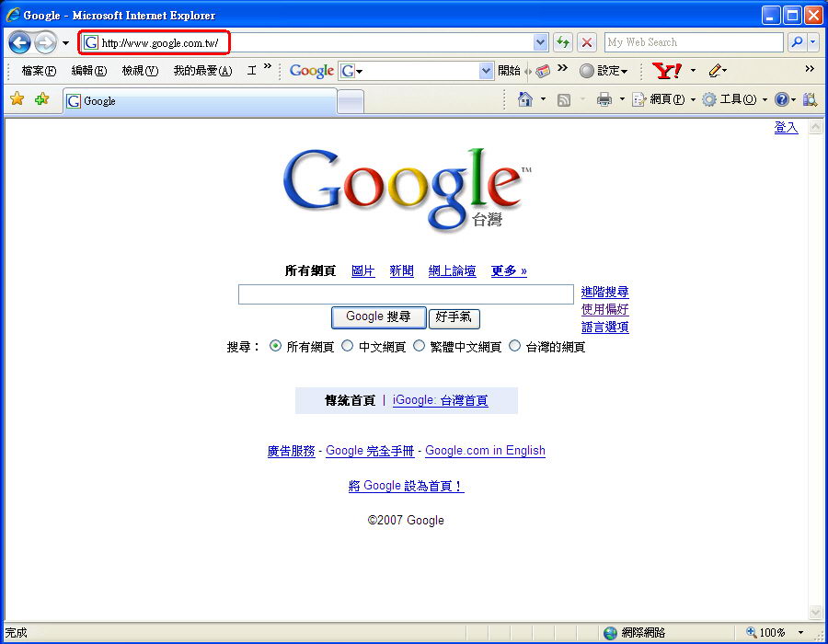The image size is (828, 644).
Task: Click the Forward arrow navigation button
Action: point(45,42)
